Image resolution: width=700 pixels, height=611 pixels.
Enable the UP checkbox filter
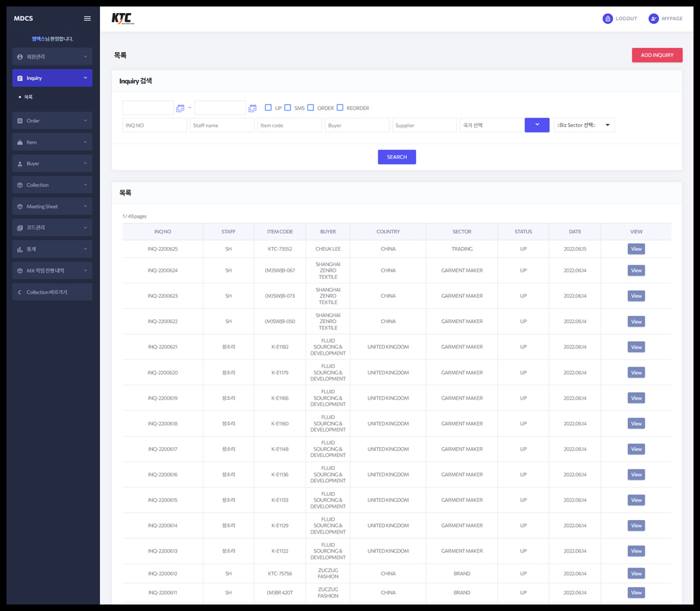tap(268, 107)
